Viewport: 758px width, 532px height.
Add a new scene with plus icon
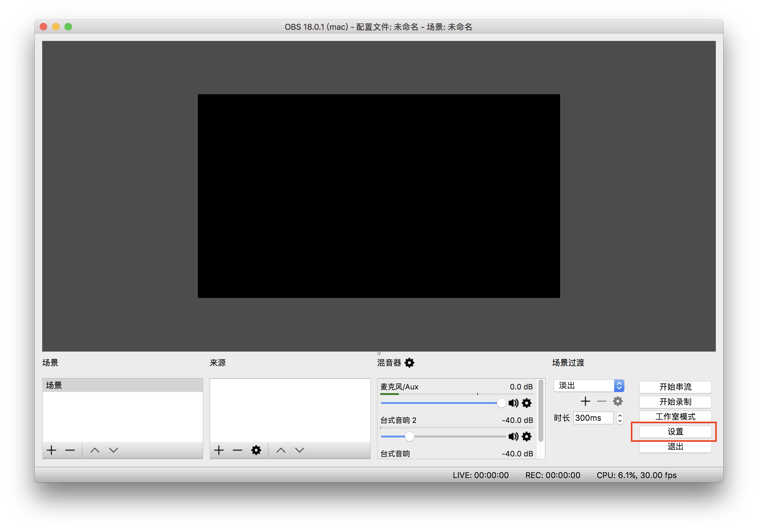51,450
